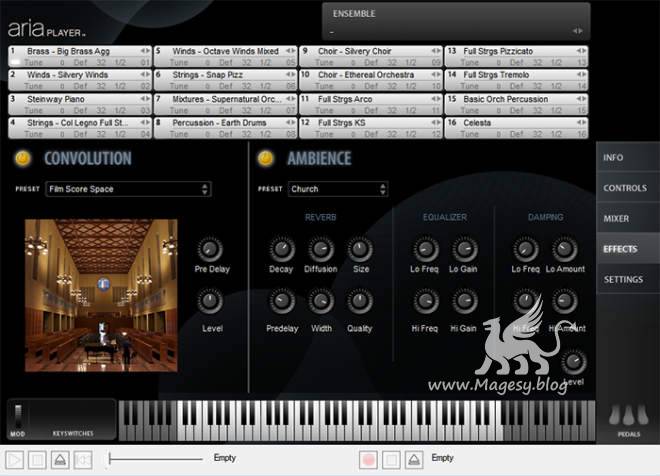Click the left player eject/load button
Viewport: 660px width, 476px height.
60,460
